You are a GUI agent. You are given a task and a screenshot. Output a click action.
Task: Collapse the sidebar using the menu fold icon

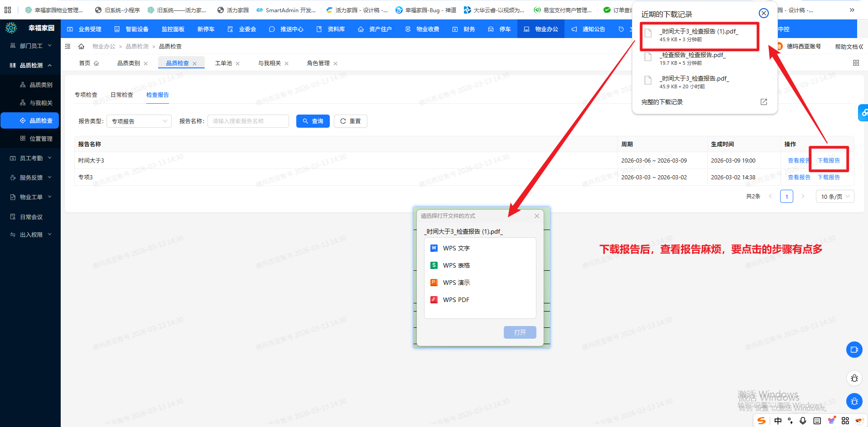68,47
